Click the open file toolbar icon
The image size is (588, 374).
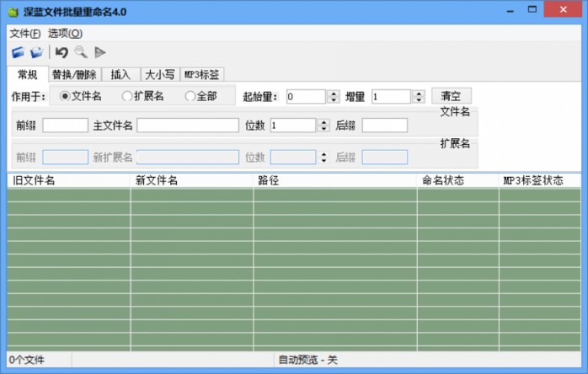(x=18, y=52)
